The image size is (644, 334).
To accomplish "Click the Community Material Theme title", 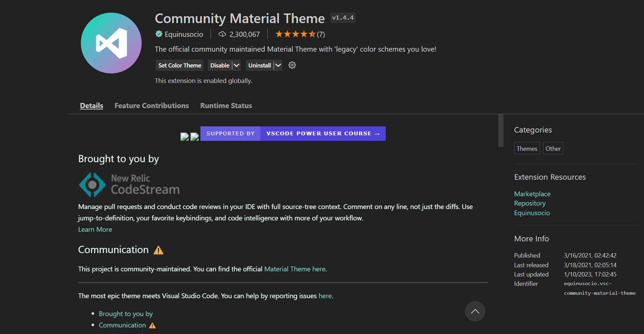I will click(x=240, y=18).
